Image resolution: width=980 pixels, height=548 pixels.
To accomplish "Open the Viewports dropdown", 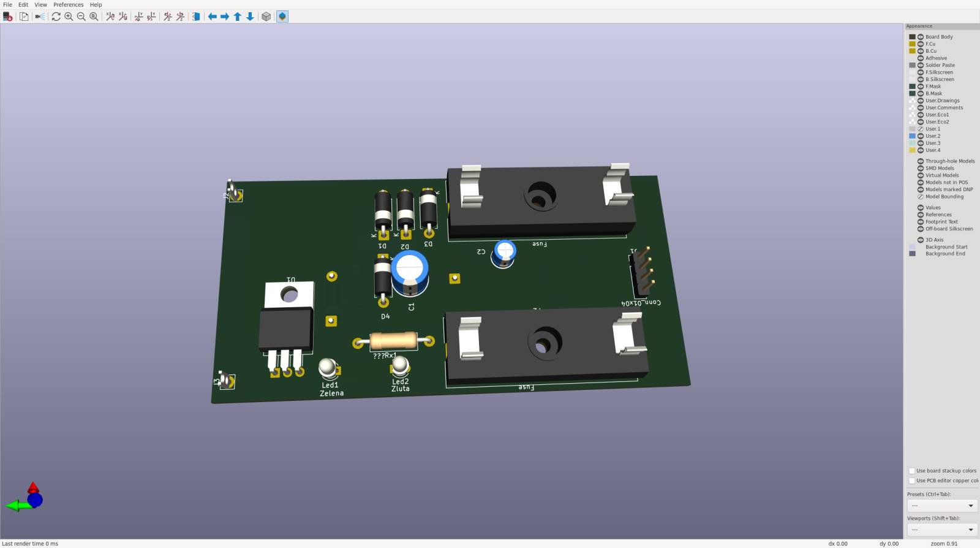I will [x=941, y=530].
